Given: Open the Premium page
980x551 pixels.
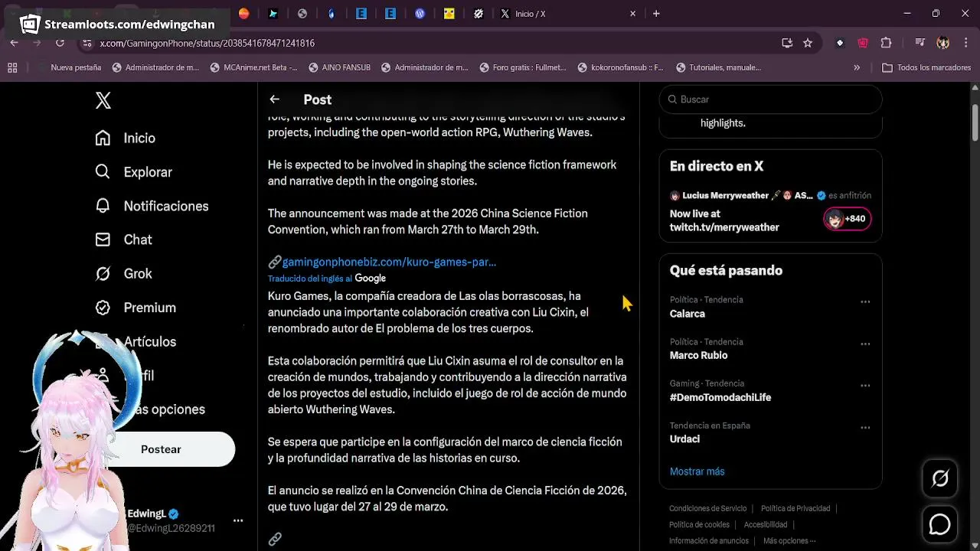Looking at the screenshot, I should point(135,308).
